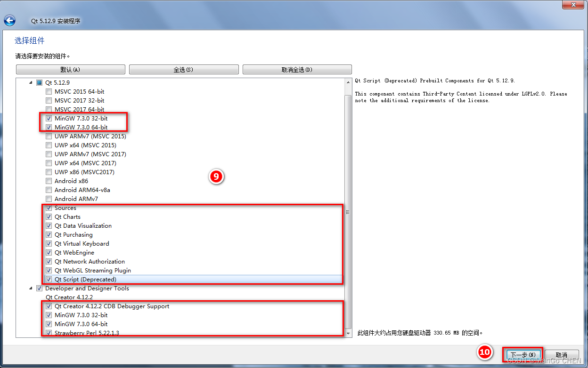The image size is (588, 368).
Task: Click the component list vertical scrollbar thumb
Action: [348, 212]
